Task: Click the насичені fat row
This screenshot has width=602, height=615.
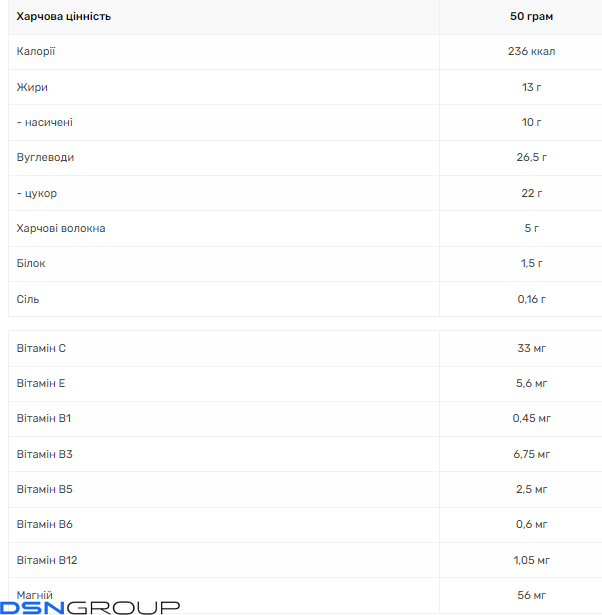Action: point(305,122)
